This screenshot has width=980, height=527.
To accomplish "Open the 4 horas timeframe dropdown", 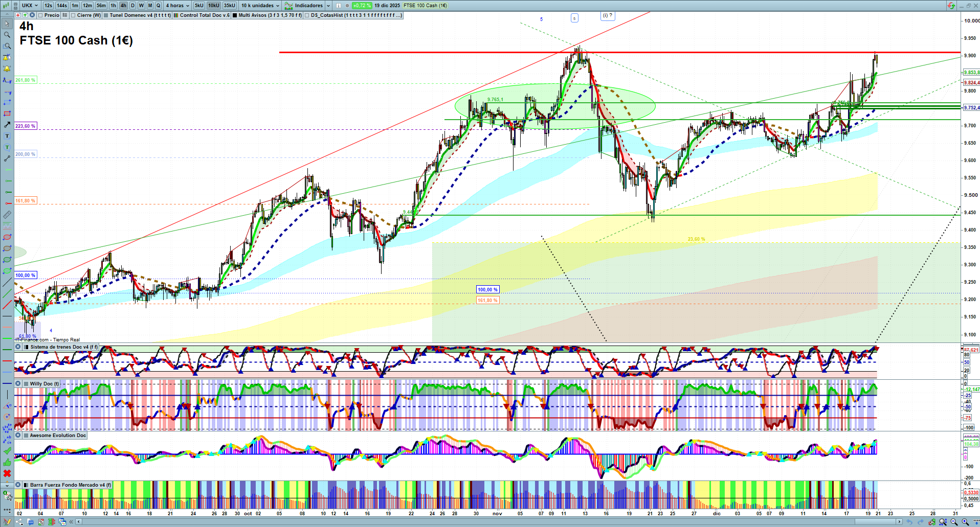I will tap(177, 6).
